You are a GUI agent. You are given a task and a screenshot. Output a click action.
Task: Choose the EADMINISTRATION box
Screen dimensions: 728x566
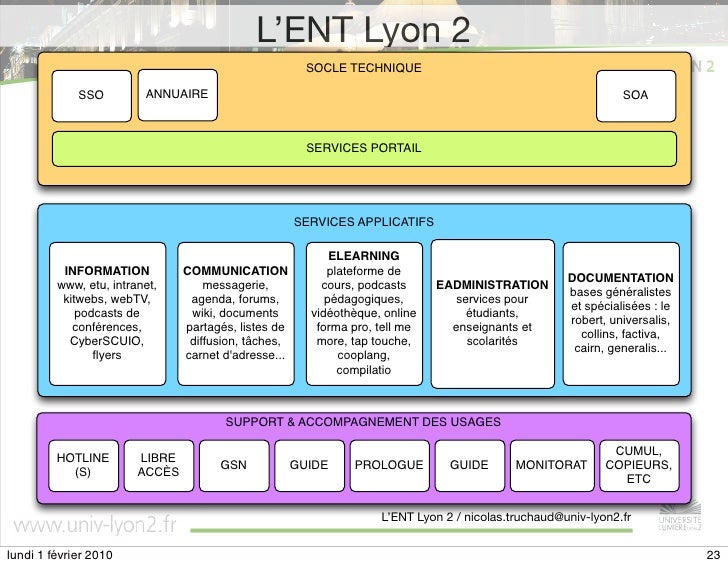[492, 313]
